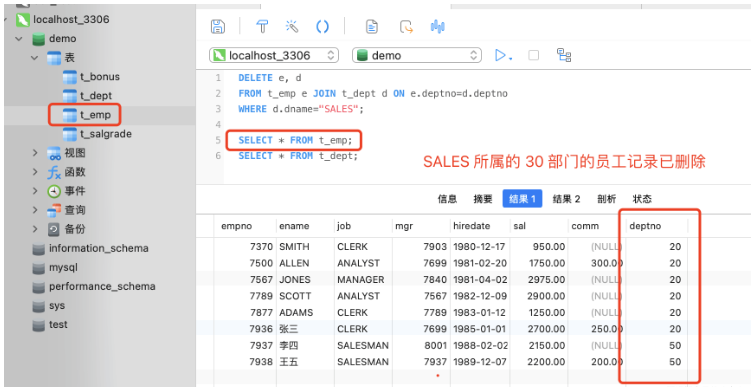Screen dimensions: 753x387
Task: Click the demo database cylinder icon
Action: [x=39, y=39]
